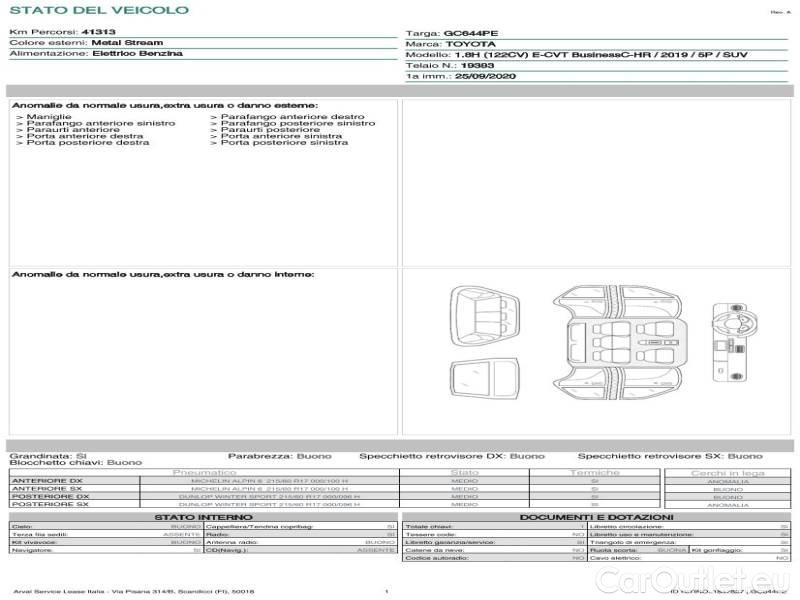Click the Dunlop Winter Sport tyre for POSTERIORE SX

(x=269, y=504)
